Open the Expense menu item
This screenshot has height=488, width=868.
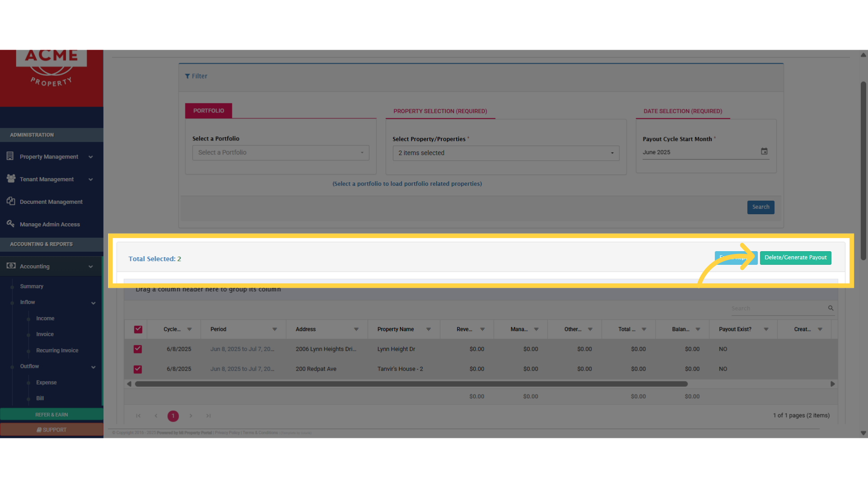[x=46, y=383]
